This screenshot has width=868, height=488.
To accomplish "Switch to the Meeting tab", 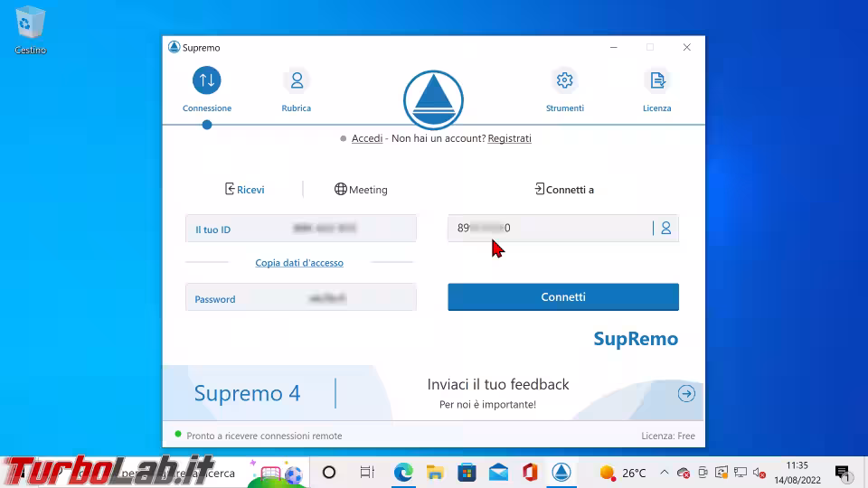I will [x=361, y=189].
